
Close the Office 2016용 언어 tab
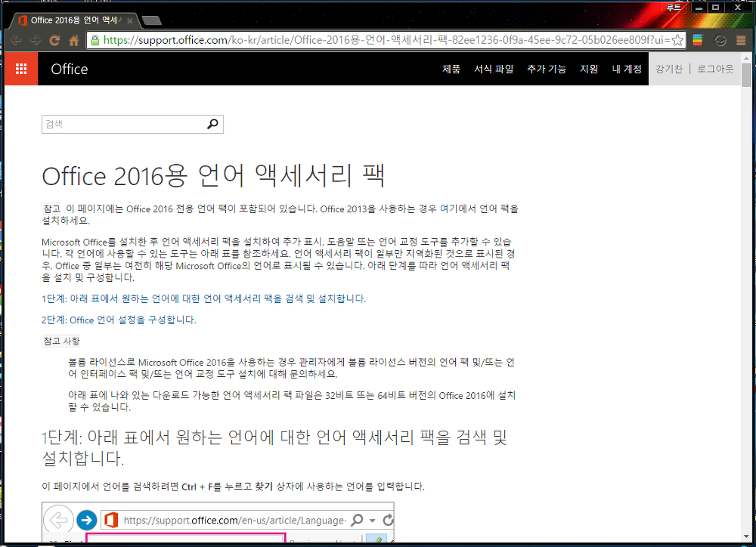pyautogui.click(x=129, y=20)
